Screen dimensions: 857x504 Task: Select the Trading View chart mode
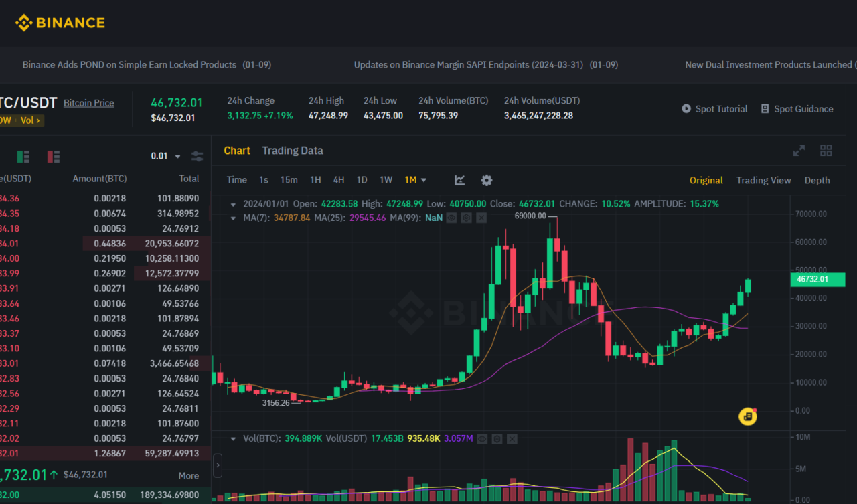click(763, 180)
